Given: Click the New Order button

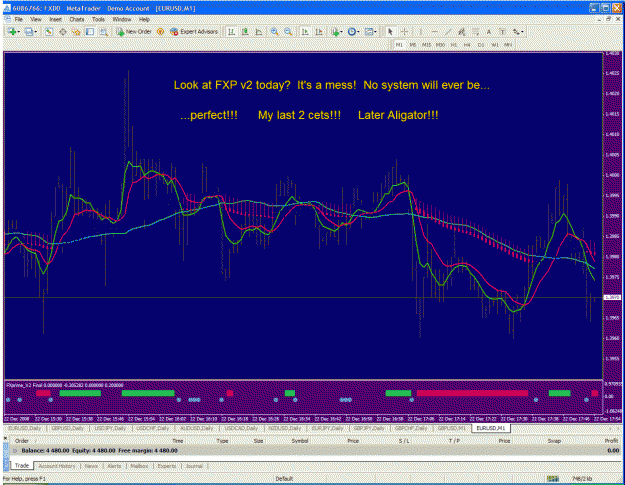Looking at the screenshot, I should click(x=134, y=32).
